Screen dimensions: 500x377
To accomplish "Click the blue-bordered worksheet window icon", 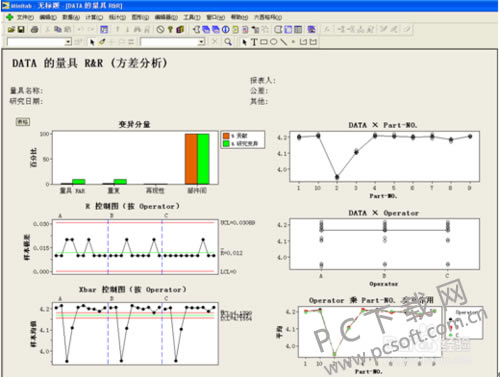I will point(288,30).
